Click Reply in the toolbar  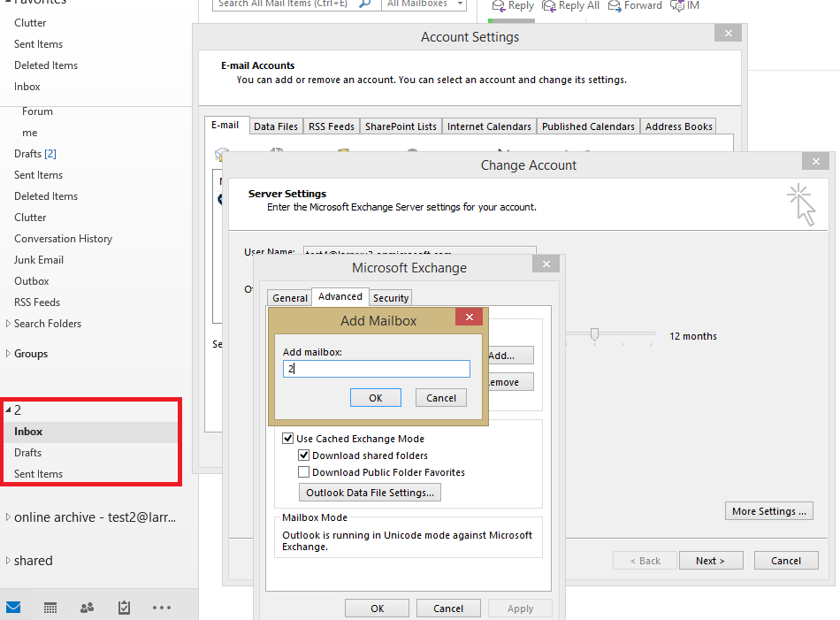[x=513, y=5]
